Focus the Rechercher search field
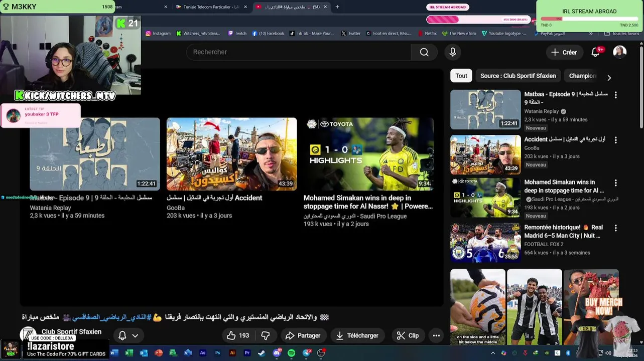 [299, 52]
